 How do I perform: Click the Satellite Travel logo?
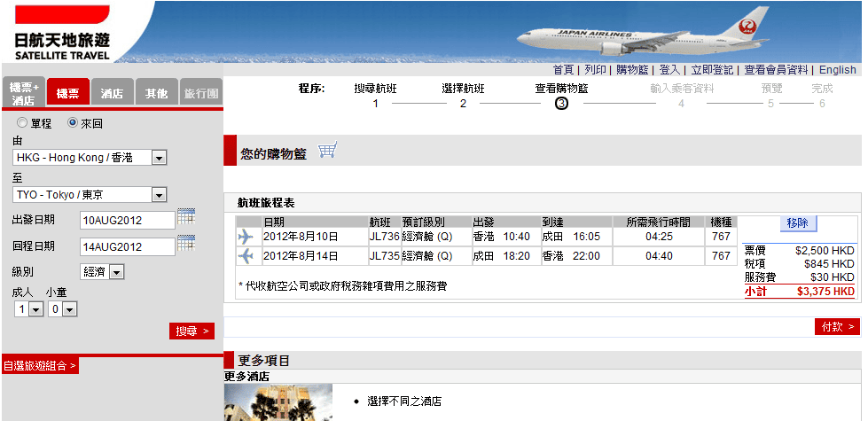(x=62, y=34)
